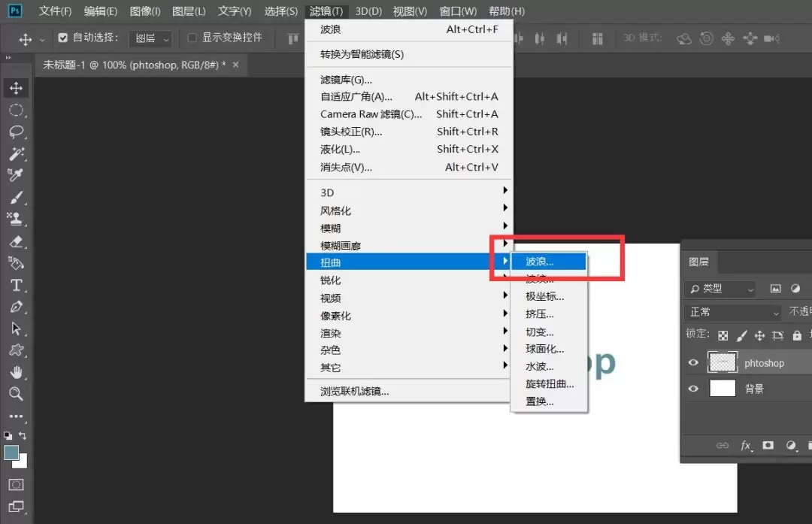Screen dimensions: 812x524
Task: Add a layer style with fx button
Action: point(746,445)
